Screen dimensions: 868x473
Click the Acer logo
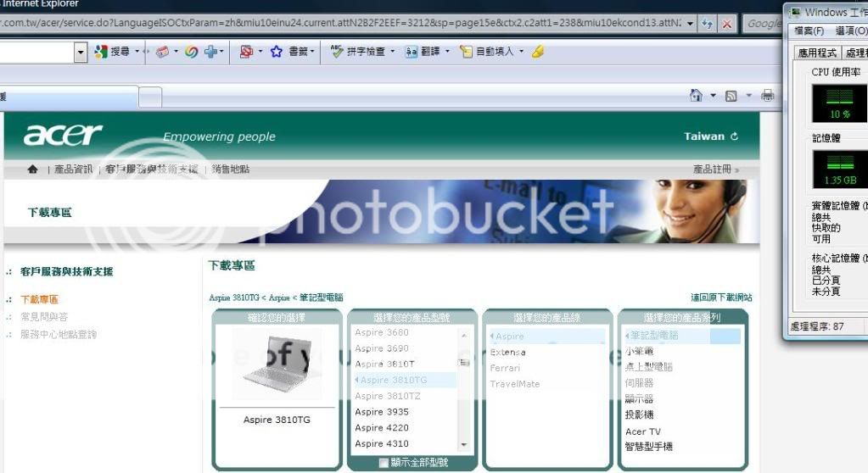(x=63, y=135)
